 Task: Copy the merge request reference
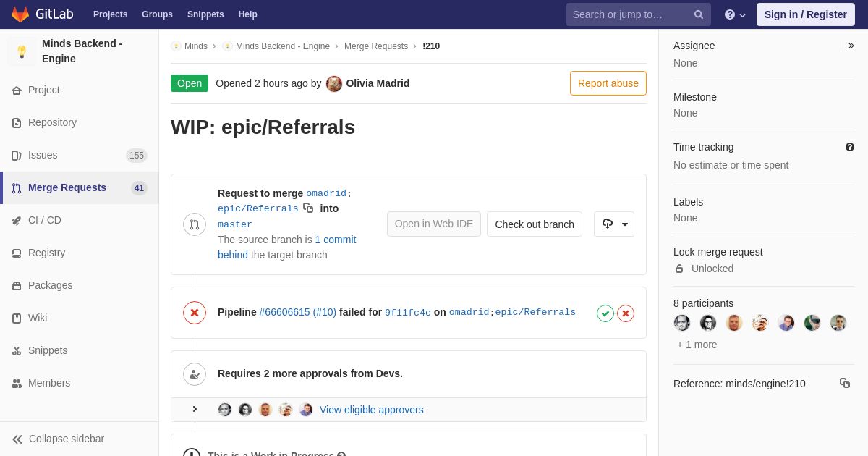(x=844, y=383)
